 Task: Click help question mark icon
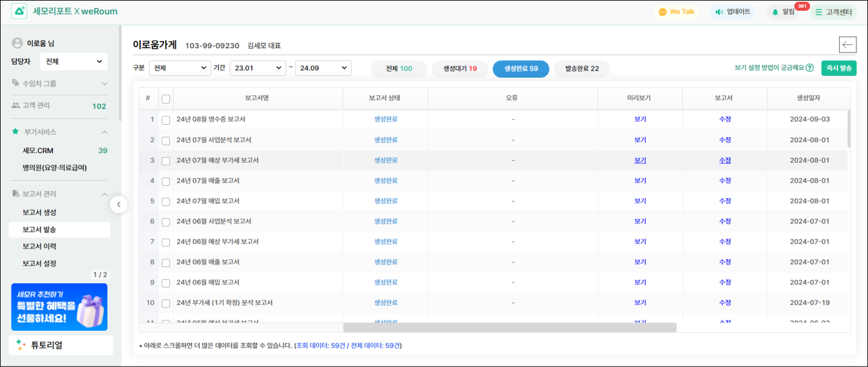coord(810,68)
